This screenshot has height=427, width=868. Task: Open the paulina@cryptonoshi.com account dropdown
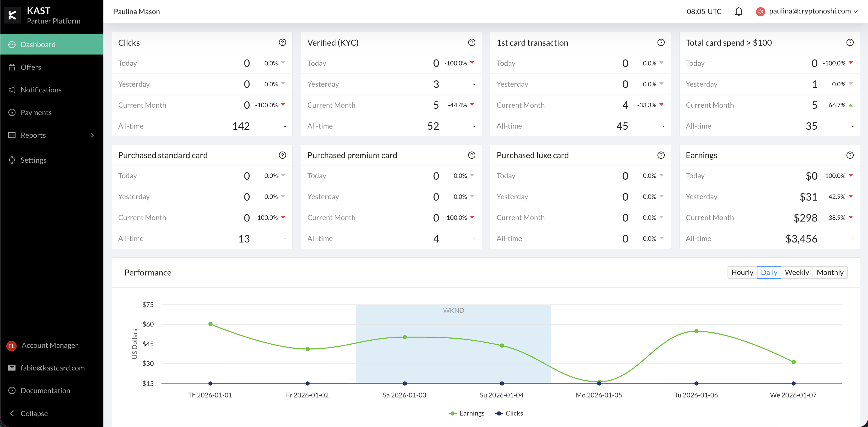[810, 11]
